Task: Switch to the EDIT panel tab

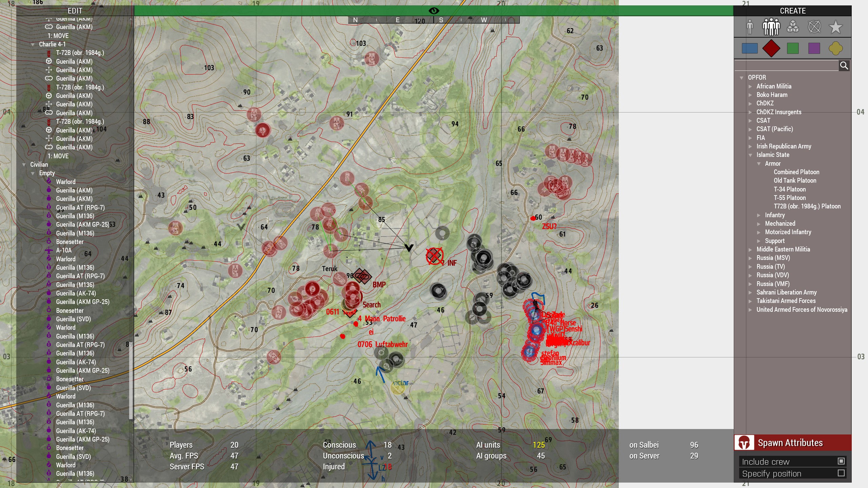Action: (75, 11)
